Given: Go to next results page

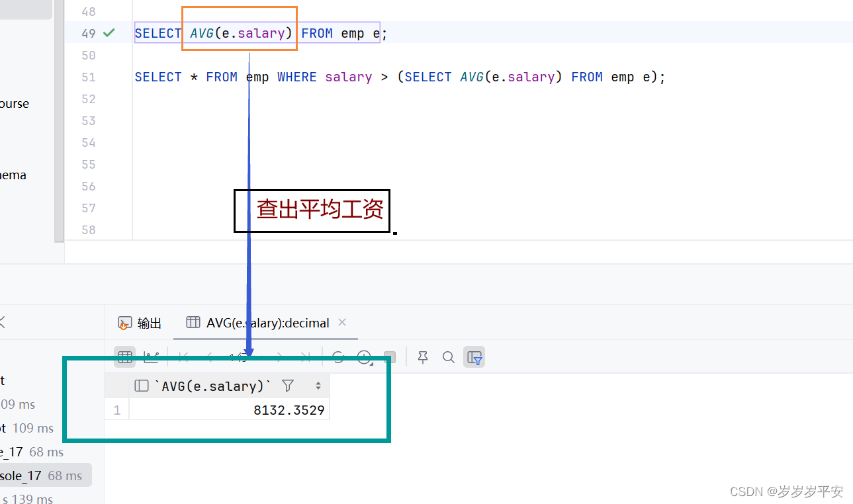Looking at the screenshot, I should 279,357.
